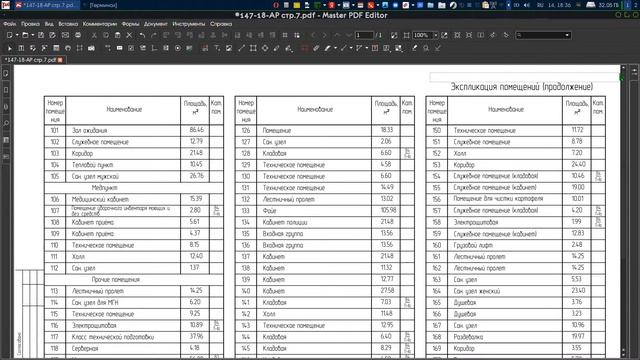
Task: Click the Cut scissors icon
Action: 94,36
